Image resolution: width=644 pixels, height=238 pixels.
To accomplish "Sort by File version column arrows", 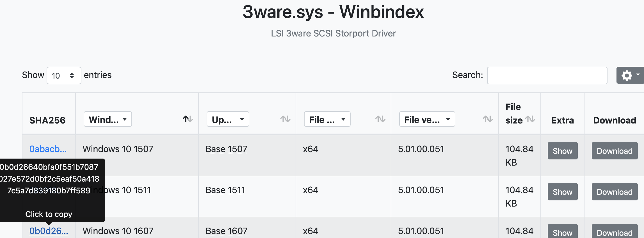I will pos(488,119).
